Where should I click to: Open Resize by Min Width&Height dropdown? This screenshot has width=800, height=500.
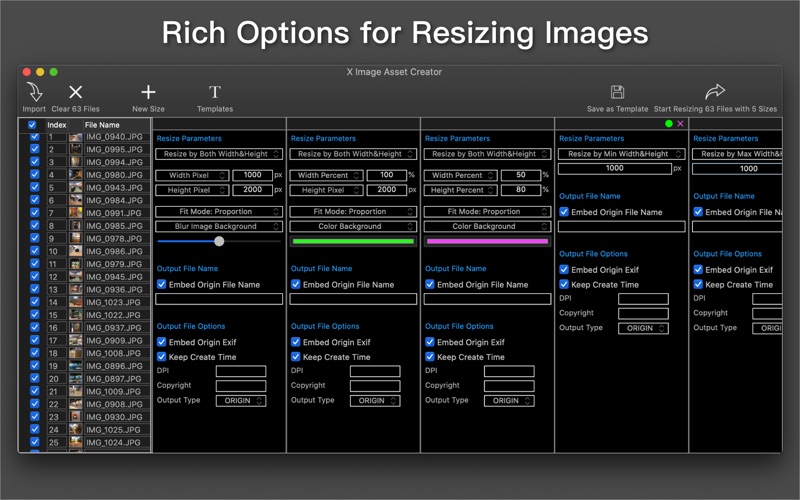(x=621, y=154)
